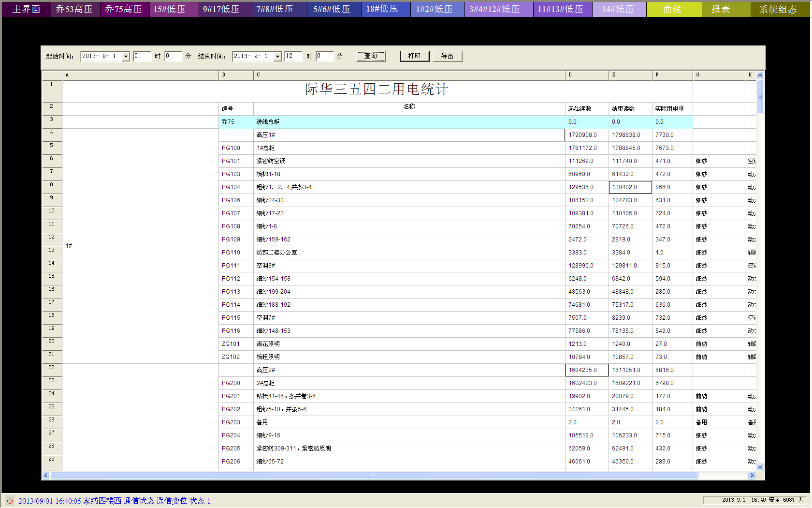The image size is (812, 508).
Task: Expand the end date dropdown arrow
Action: point(277,57)
